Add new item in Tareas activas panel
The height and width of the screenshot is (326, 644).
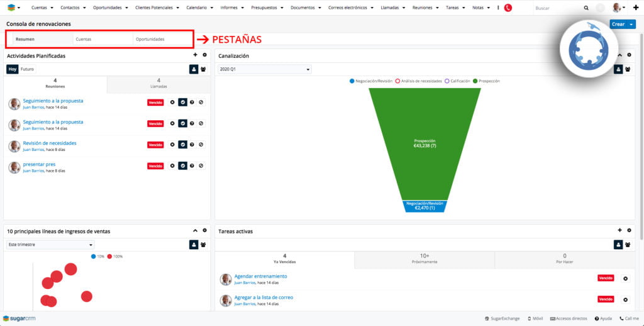(x=619, y=231)
